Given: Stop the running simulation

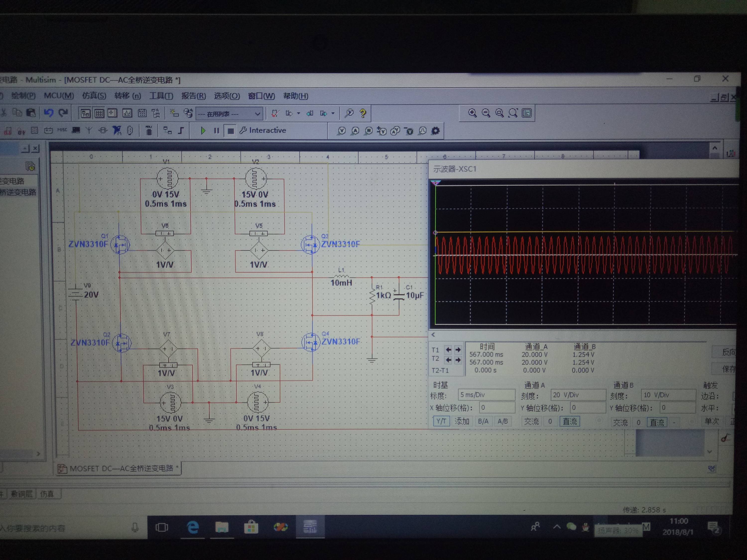Looking at the screenshot, I should [231, 131].
